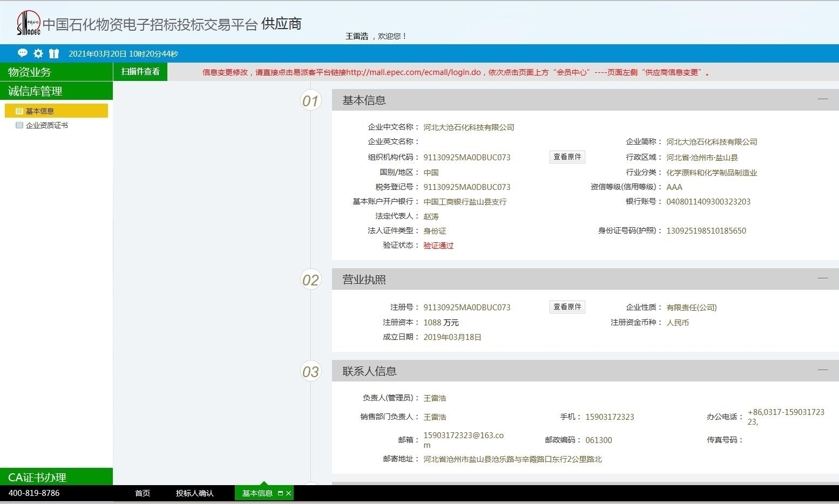Maximize the 基本信息 bottom tab window icon
The height and width of the screenshot is (504, 839).
(x=280, y=493)
